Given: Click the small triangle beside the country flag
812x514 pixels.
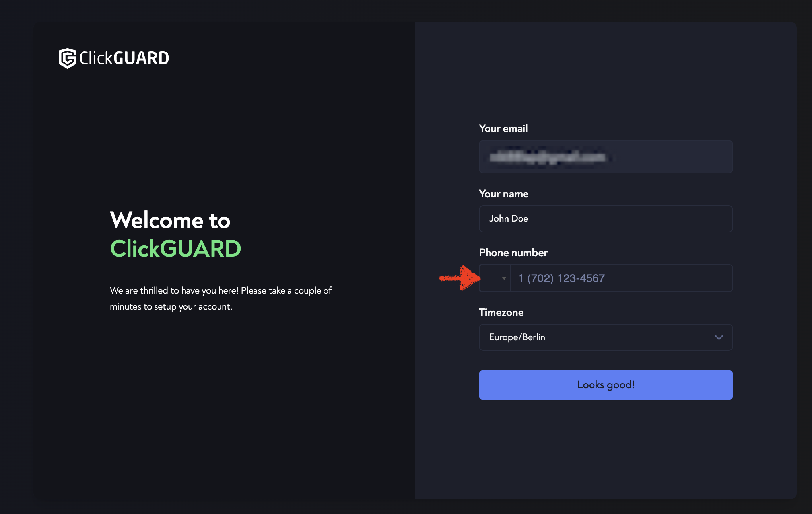Looking at the screenshot, I should (x=504, y=278).
